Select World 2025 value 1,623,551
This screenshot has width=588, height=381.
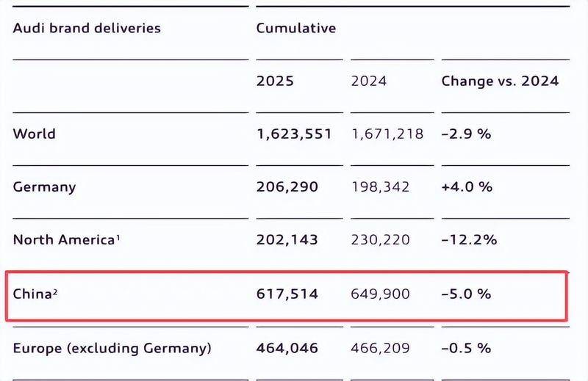tap(294, 134)
